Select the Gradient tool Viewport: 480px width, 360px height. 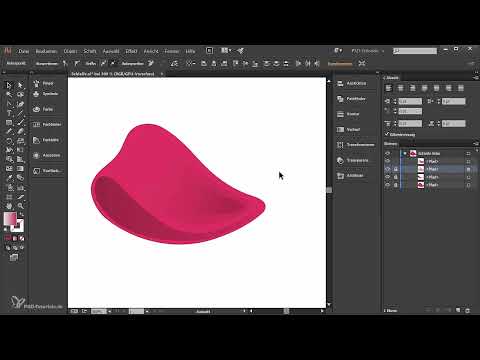point(20,169)
